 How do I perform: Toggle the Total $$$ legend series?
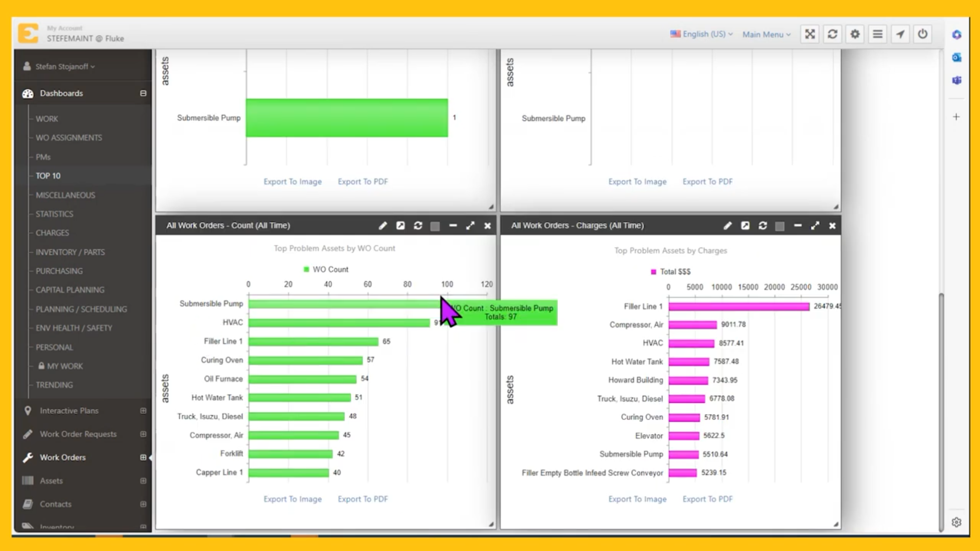[670, 272]
